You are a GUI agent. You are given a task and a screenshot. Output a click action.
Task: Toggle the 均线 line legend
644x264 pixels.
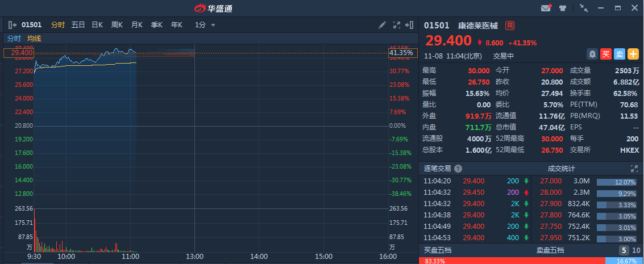pyautogui.click(x=34, y=39)
